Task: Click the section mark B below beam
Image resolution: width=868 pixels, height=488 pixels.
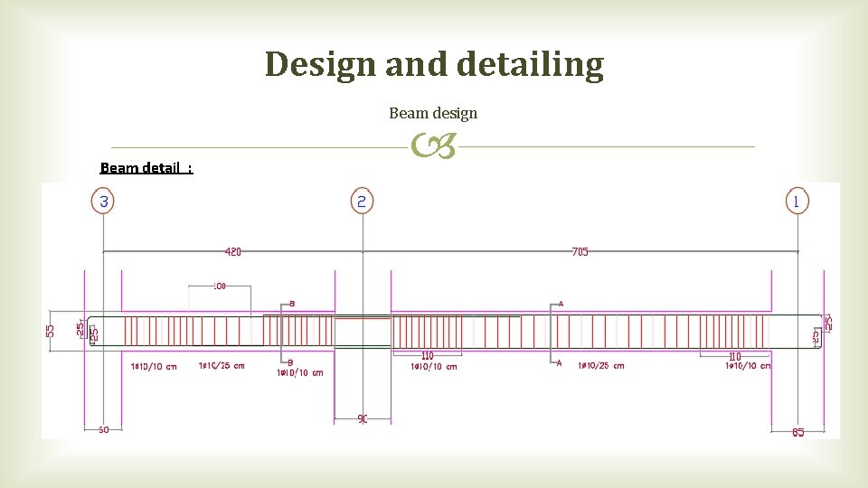Action: point(290,362)
